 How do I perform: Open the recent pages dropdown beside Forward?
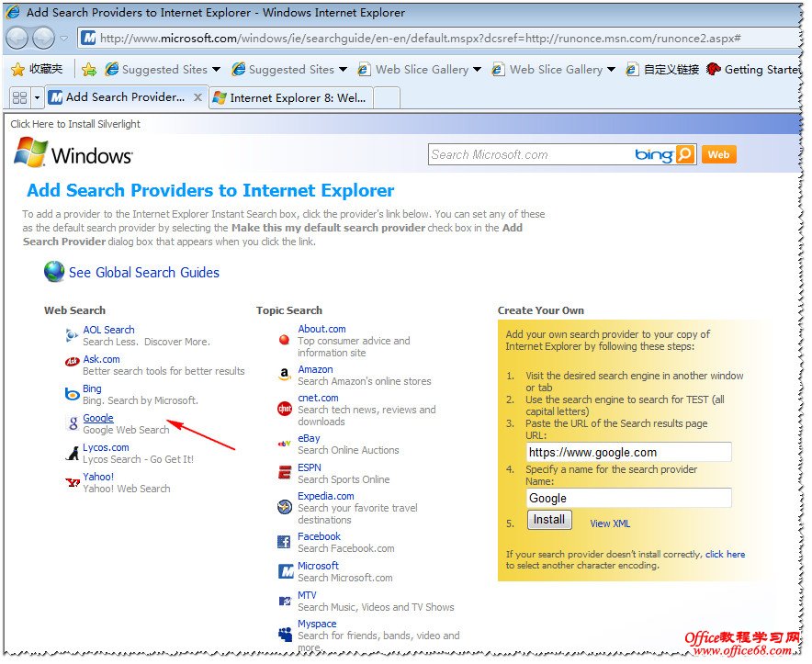click(x=63, y=39)
